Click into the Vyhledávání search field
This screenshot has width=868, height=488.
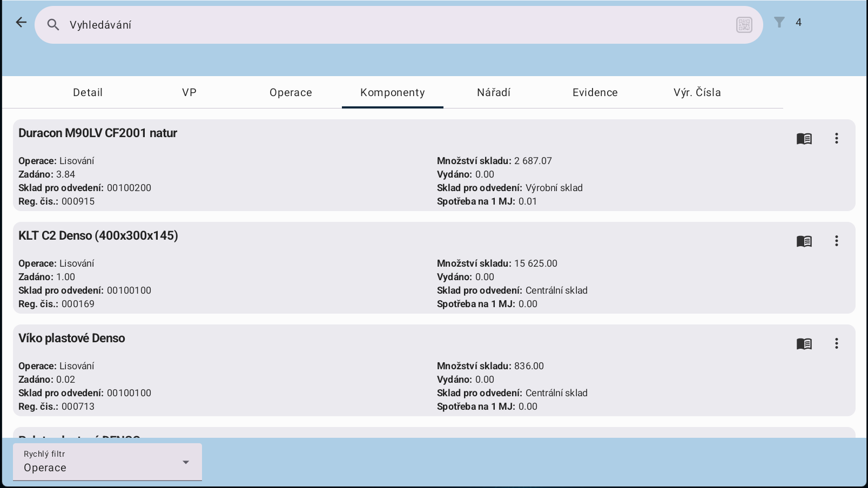click(378, 25)
